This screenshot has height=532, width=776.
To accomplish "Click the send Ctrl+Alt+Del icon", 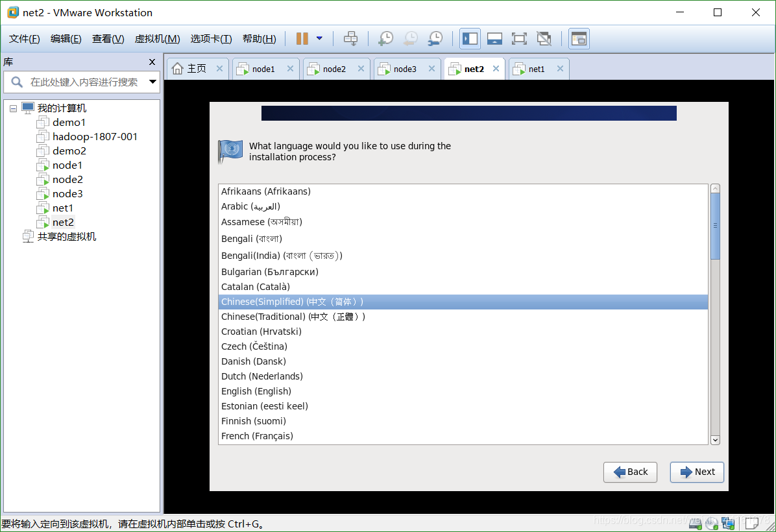I will point(350,38).
